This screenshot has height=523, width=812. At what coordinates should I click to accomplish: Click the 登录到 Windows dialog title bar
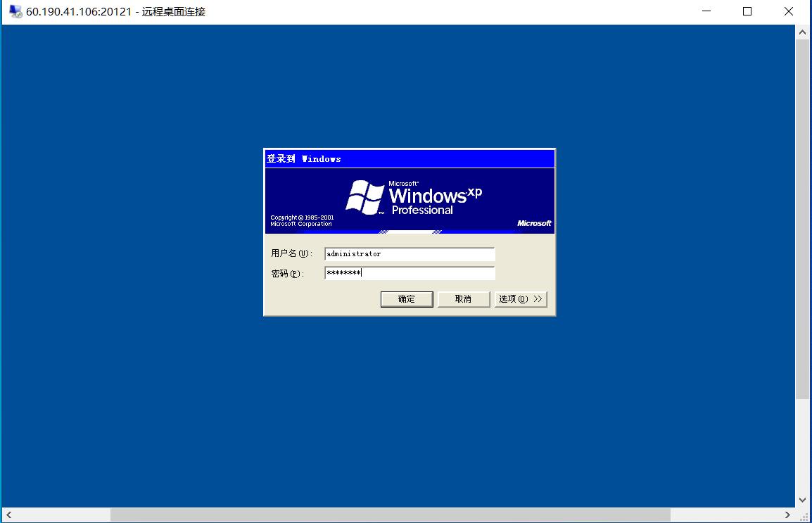click(410, 158)
